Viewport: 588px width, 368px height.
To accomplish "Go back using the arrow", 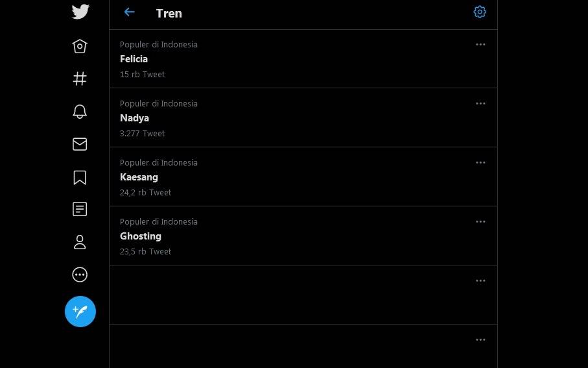I will [130, 12].
